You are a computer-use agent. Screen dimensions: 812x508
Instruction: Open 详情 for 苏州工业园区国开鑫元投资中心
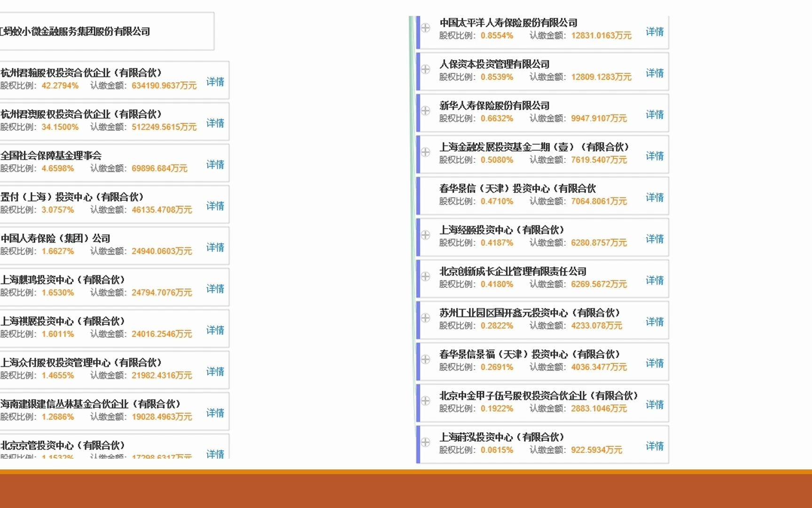pos(655,321)
